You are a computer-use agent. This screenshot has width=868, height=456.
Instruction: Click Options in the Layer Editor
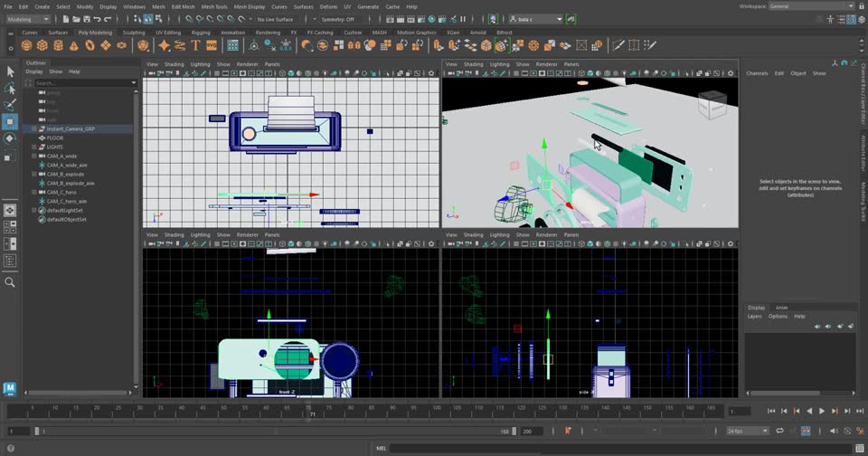click(778, 317)
